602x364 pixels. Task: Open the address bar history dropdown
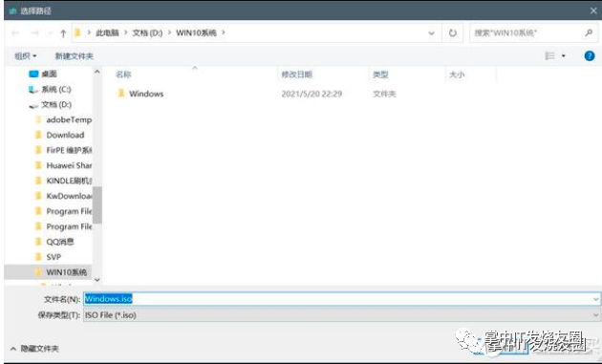click(432, 33)
